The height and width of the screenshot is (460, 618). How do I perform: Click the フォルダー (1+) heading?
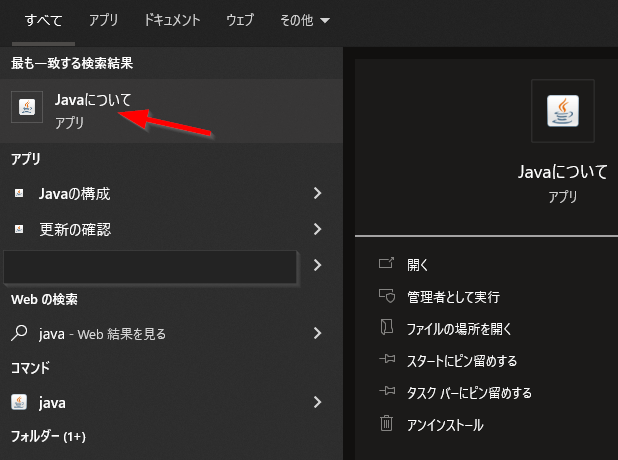point(48,436)
